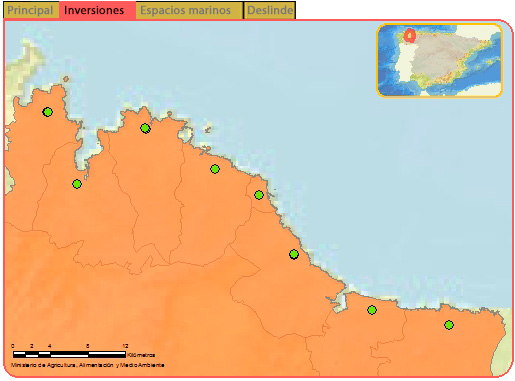Image resolution: width=515 pixels, height=381 pixels.
Task: Click the red location ring on minimap
Action: tap(410, 35)
